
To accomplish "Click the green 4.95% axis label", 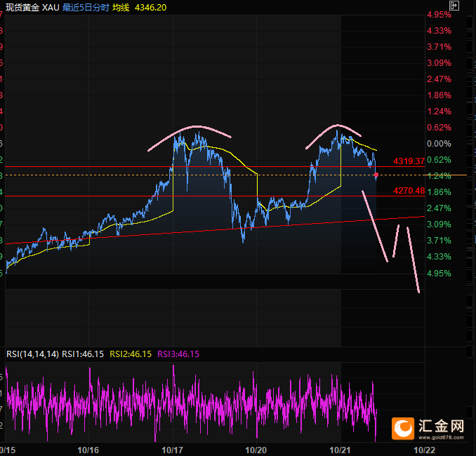I will click(439, 274).
